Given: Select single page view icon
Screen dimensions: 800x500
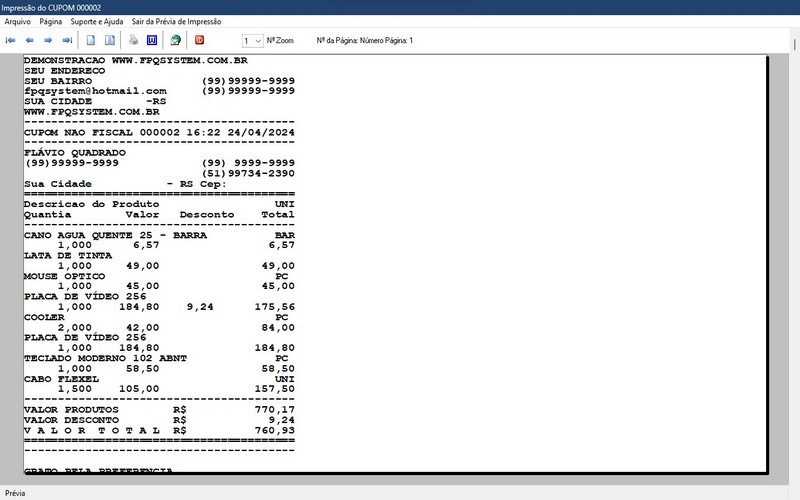Looking at the screenshot, I should (x=91, y=41).
